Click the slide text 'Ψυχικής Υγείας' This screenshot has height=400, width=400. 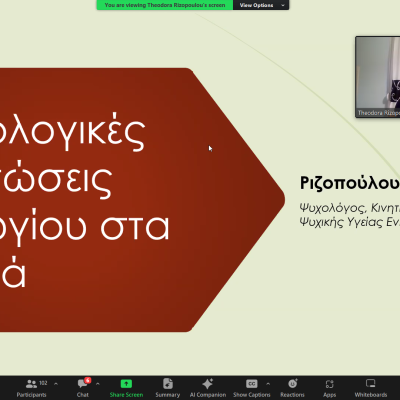pyautogui.click(x=341, y=222)
